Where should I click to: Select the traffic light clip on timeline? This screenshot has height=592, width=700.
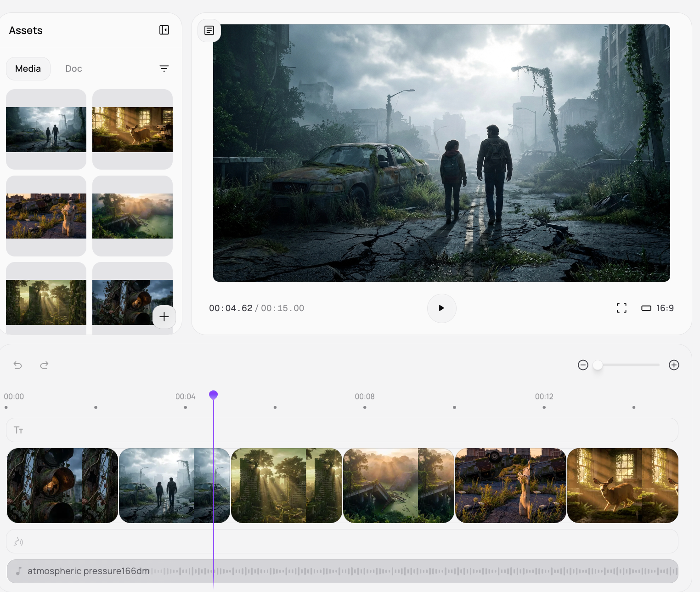(62, 485)
